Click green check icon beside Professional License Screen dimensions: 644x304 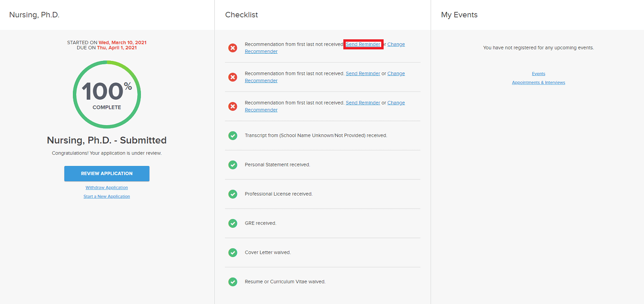[x=233, y=194]
